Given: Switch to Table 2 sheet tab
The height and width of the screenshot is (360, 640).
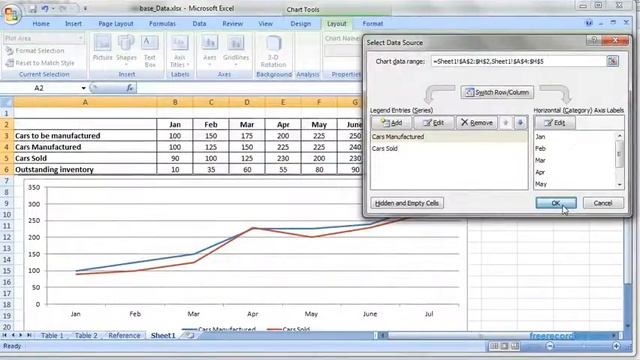Looking at the screenshot, I should click(86, 336).
